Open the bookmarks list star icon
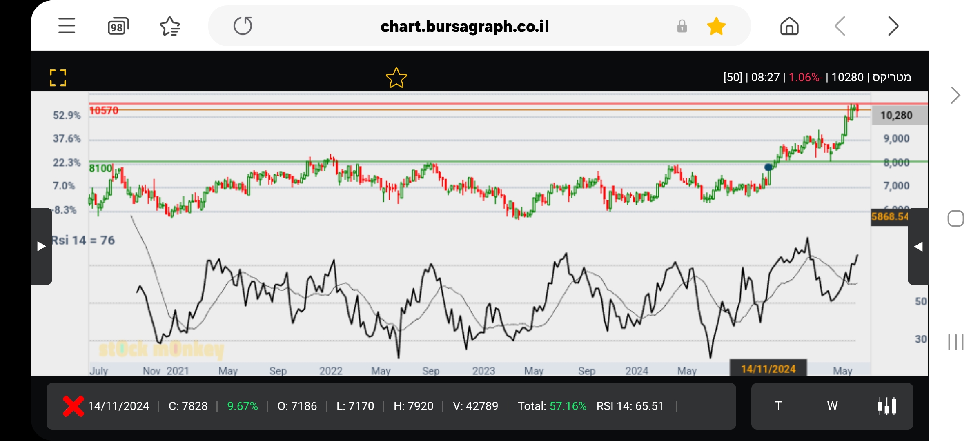The width and height of the screenshot is (980, 441). [170, 27]
